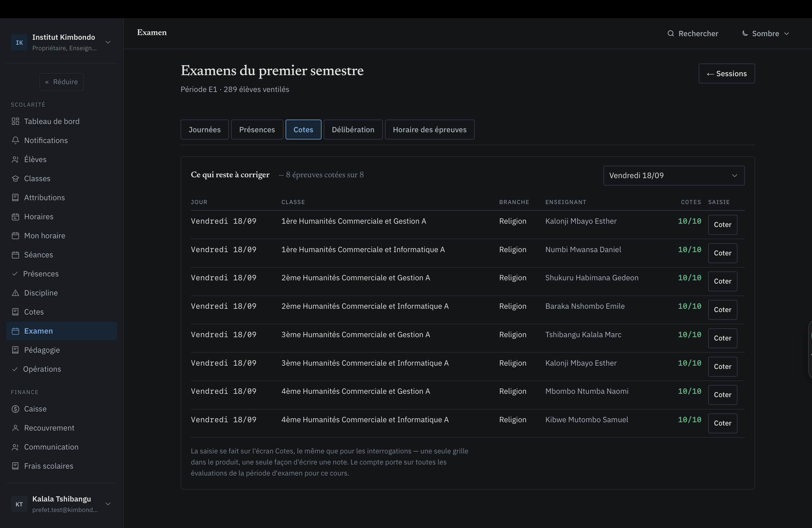Open the Cotes sidebar icon

(15, 312)
